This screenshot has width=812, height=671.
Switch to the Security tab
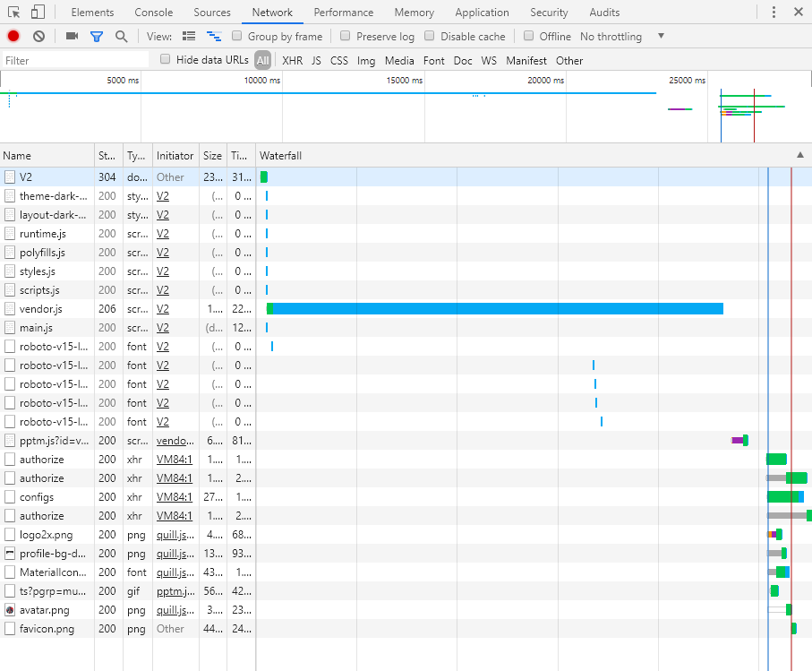pyautogui.click(x=549, y=12)
